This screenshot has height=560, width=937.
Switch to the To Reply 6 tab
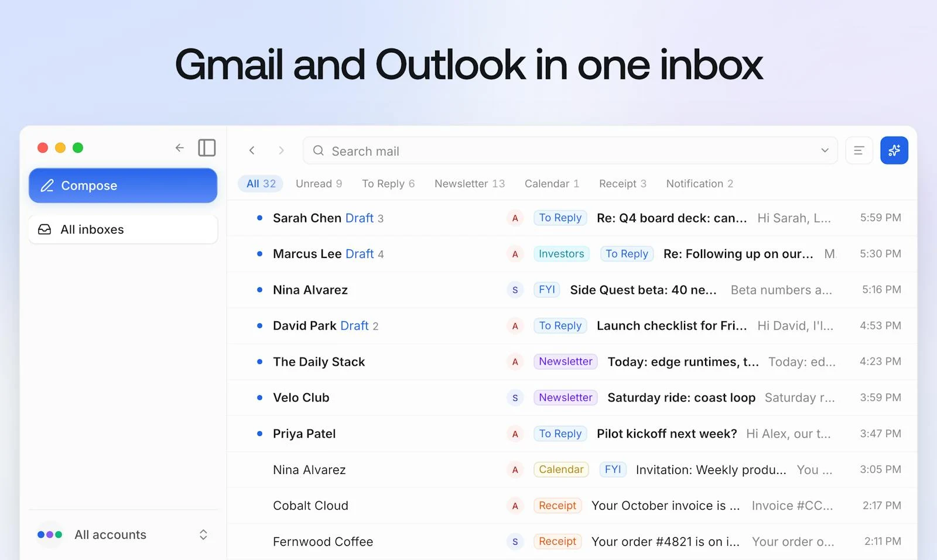tap(388, 184)
